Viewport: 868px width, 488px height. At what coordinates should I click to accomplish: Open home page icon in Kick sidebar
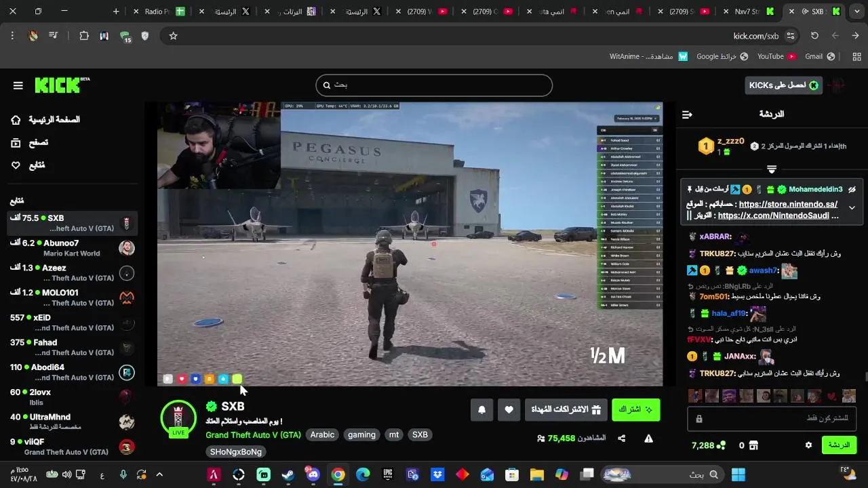[x=16, y=120]
